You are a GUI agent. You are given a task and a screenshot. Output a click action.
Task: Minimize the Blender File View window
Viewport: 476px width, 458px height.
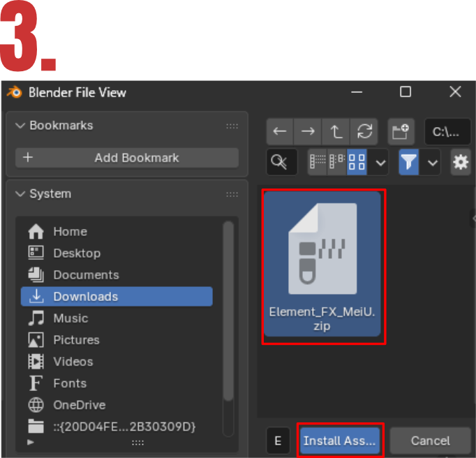point(357,91)
